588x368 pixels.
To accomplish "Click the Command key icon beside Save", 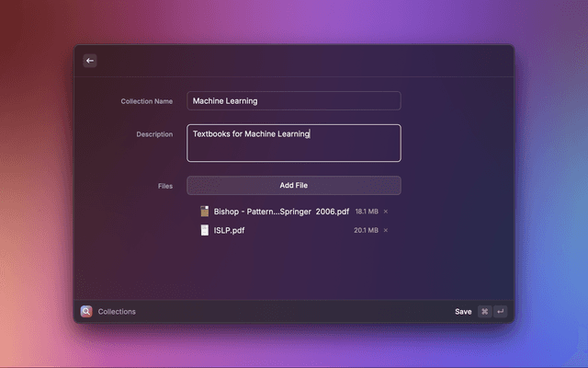I will click(484, 312).
